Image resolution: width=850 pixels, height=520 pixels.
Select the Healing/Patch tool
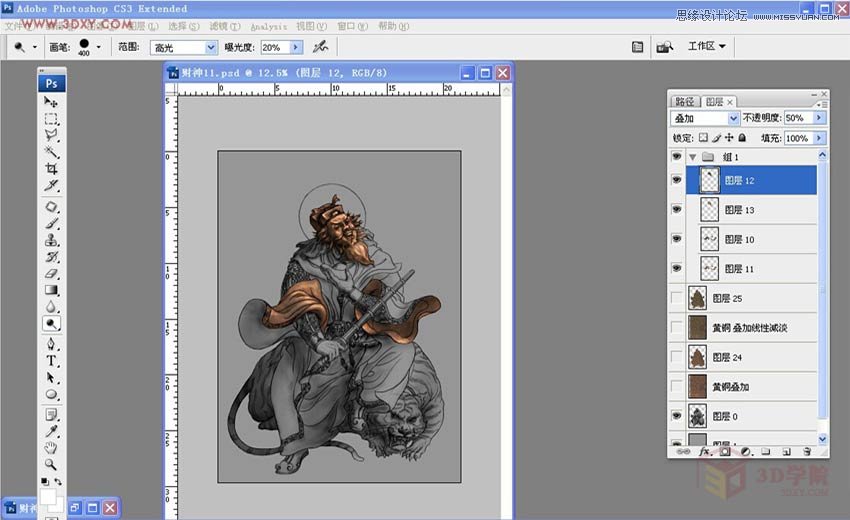coord(51,207)
